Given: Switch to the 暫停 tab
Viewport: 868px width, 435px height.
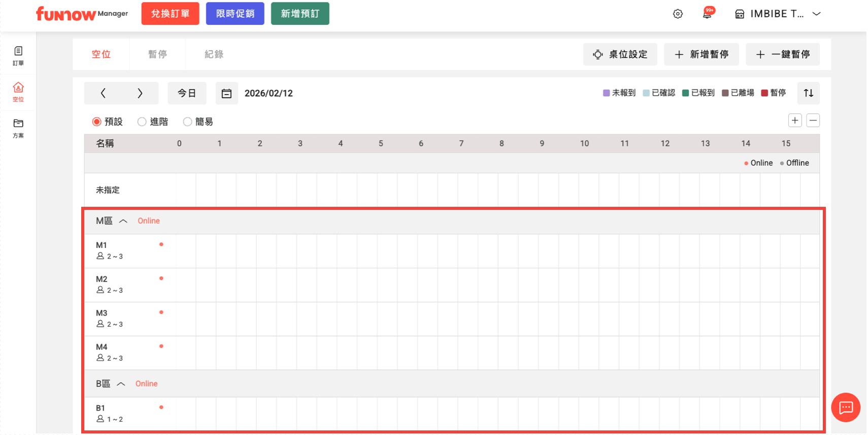Looking at the screenshot, I should (157, 54).
